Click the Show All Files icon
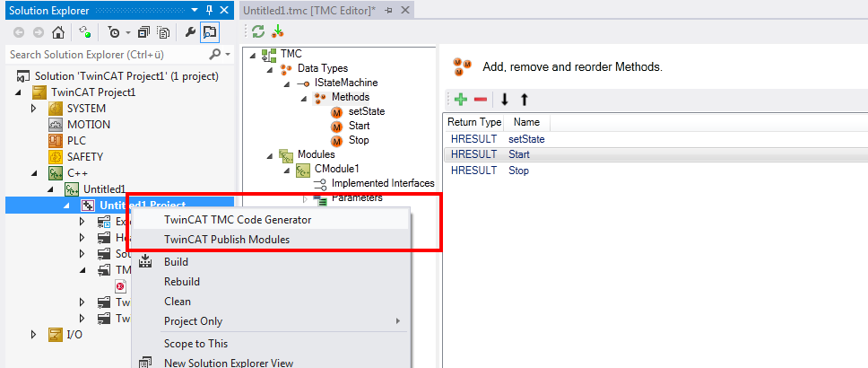 point(163,32)
